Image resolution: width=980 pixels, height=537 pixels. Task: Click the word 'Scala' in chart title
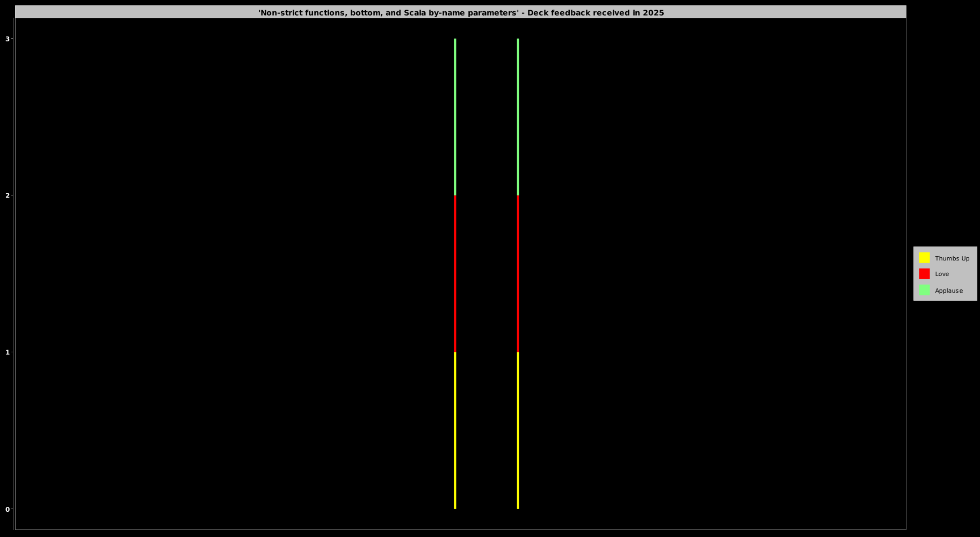click(415, 13)
